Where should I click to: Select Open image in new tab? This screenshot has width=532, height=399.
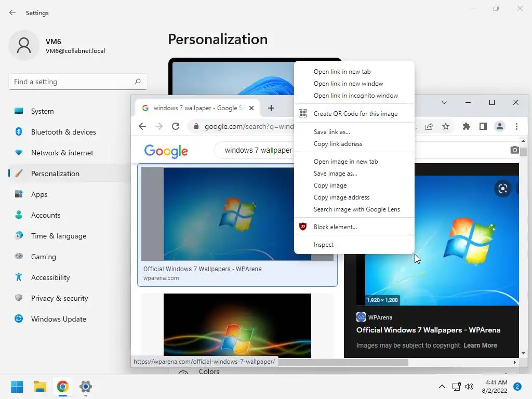coord(354,162)
